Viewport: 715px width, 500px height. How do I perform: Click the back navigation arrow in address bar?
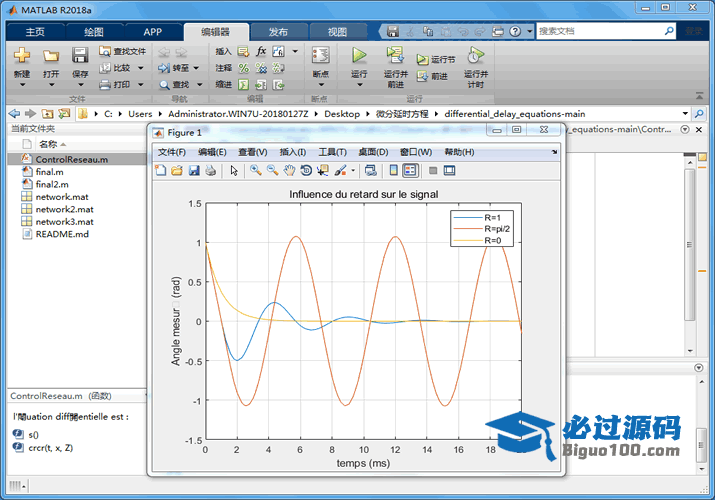tap(14, 113)
